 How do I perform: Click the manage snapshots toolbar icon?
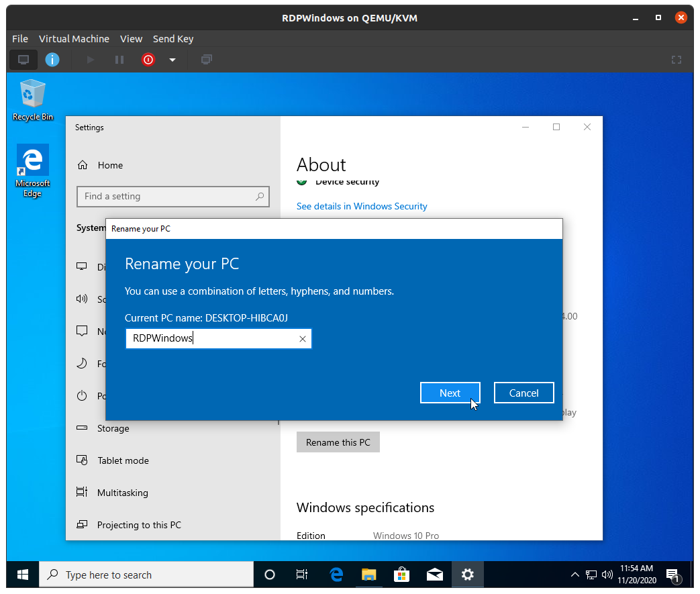pyautogui.click(x=207, y=60)
